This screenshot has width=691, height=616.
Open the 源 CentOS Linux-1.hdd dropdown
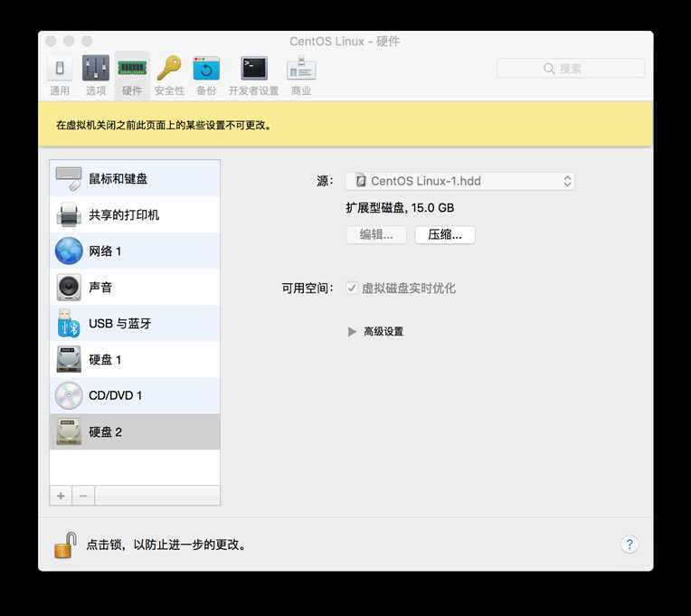(x=460, y=181)
